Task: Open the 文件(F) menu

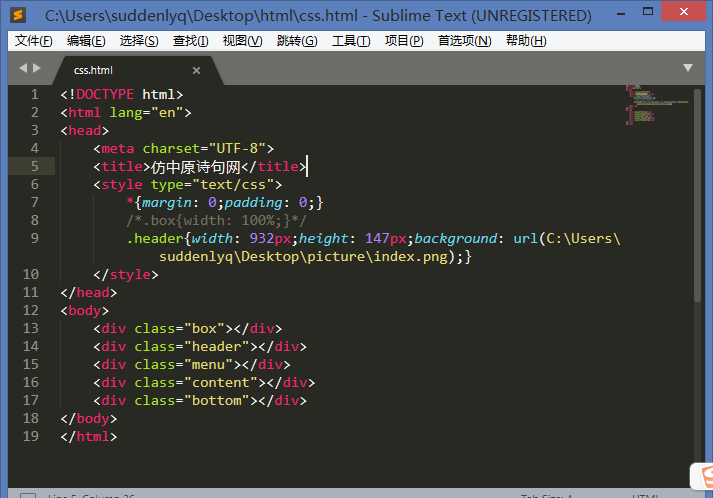Action: click(33, 41)
